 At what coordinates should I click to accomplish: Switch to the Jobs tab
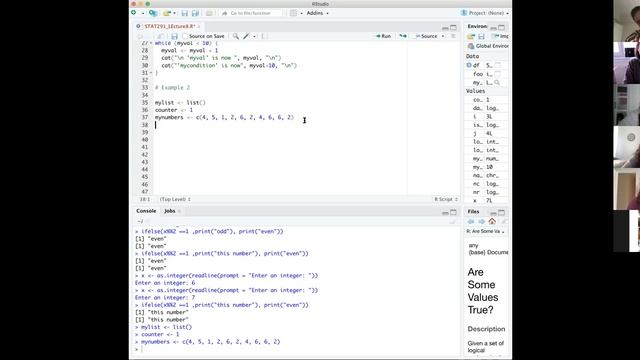coord(170,211)
